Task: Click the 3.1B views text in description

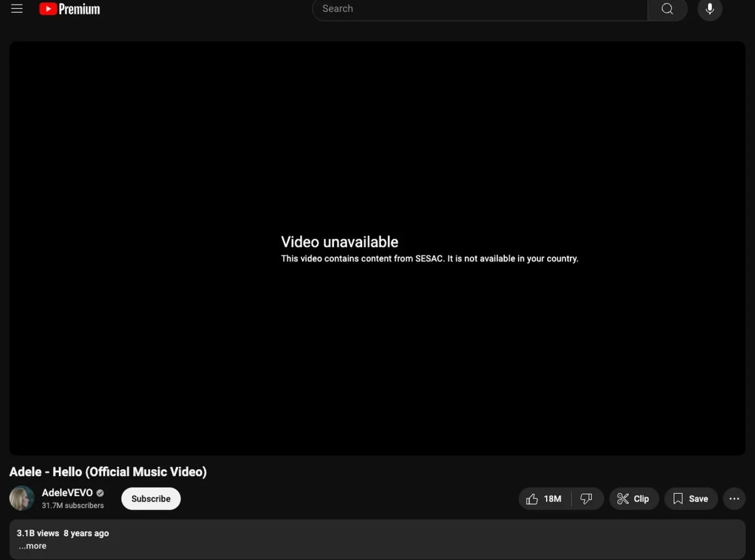Action: pos(37,533)
